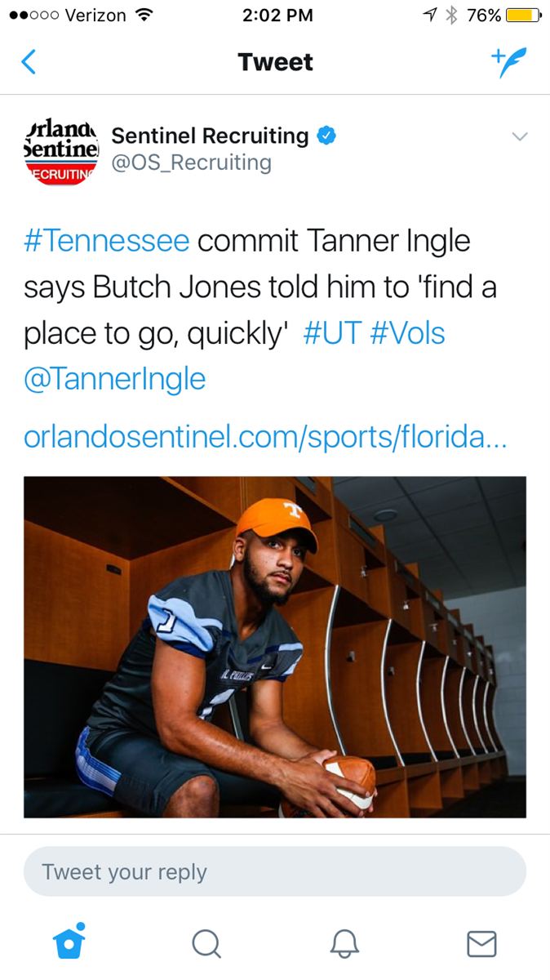Compose a new tweet with quill icon
550x980 pixels.
tap(509, 62)
